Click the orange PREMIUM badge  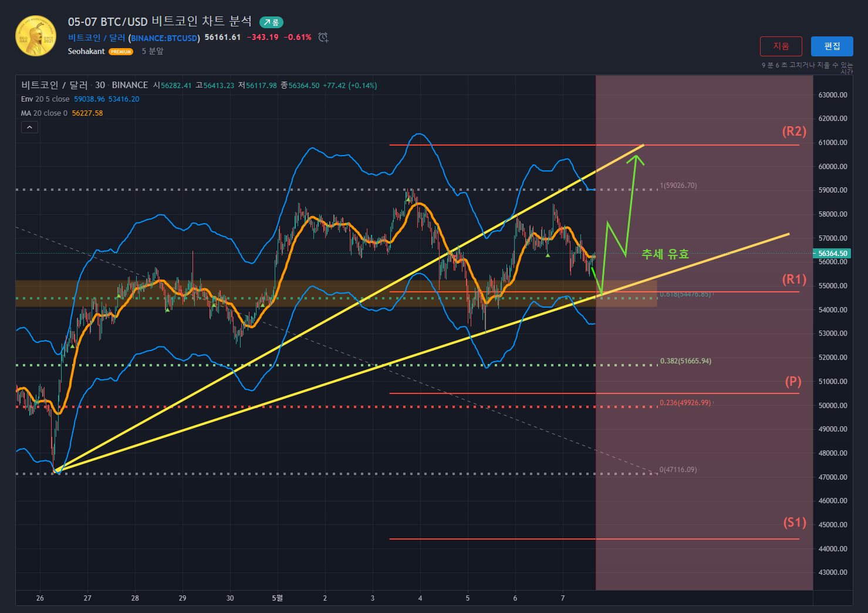click(x=121, y=52)
